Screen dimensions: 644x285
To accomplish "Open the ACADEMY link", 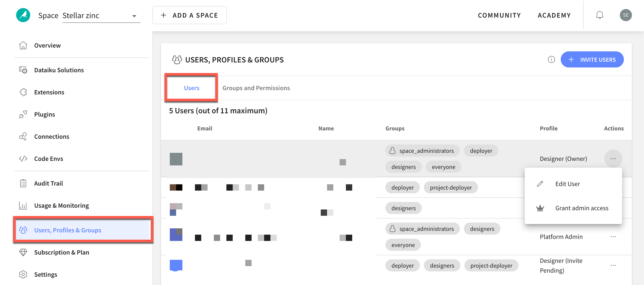I will (554, 15).
